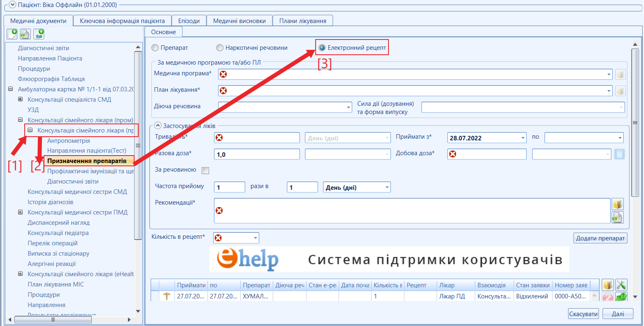Click the green arrows icon beside the table
644x326 pixels.
[x=621, y=297]
